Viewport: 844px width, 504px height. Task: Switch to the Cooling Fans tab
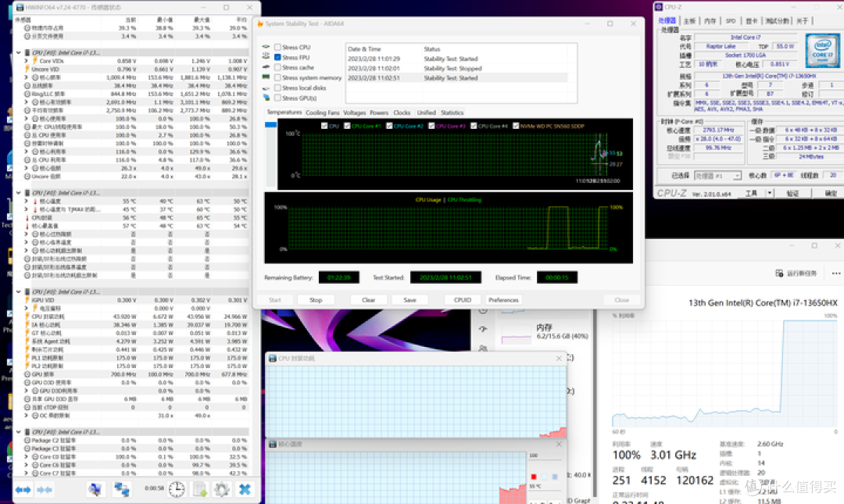click(x=323, y=113)
